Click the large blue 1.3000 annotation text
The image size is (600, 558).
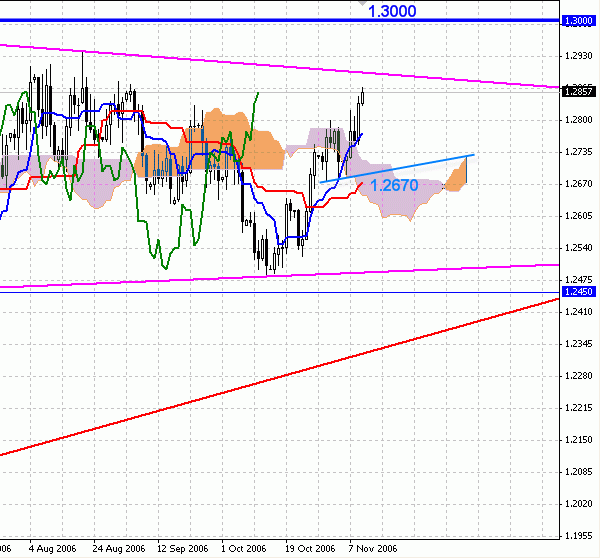point(392,11)
